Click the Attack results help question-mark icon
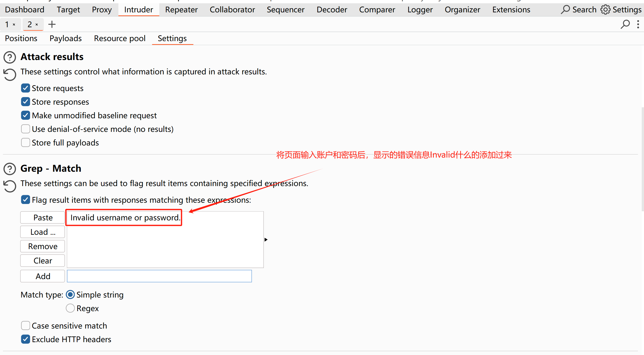 (x=10, y=57)
